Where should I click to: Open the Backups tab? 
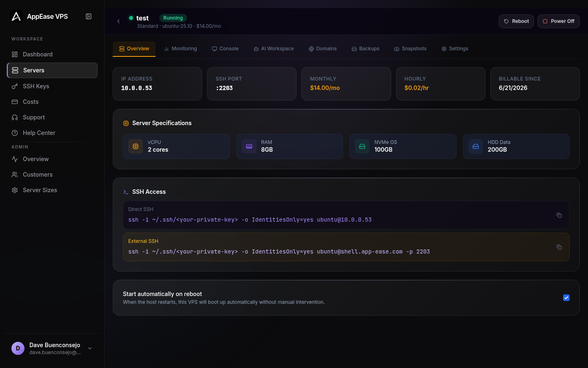(x=365, y=49)
